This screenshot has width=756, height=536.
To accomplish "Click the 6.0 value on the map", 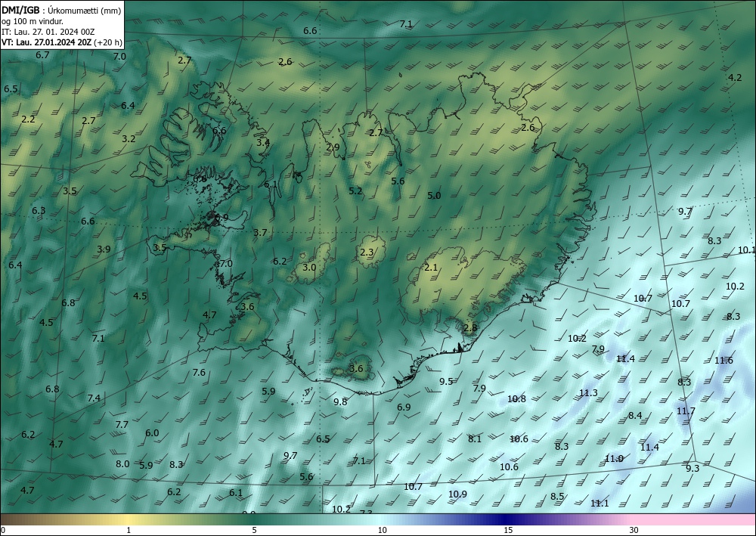I will click(x=152, y=433).
